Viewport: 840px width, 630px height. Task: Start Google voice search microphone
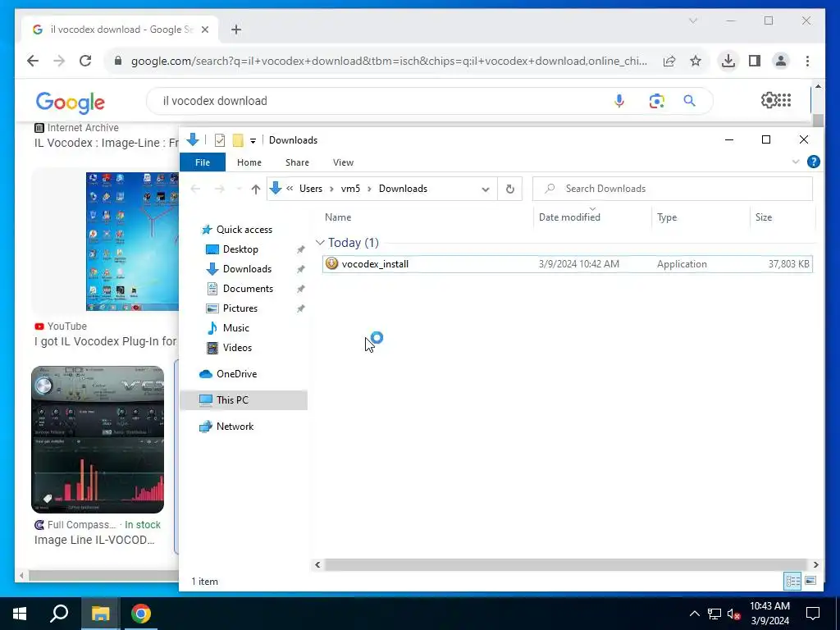[619, 101]
